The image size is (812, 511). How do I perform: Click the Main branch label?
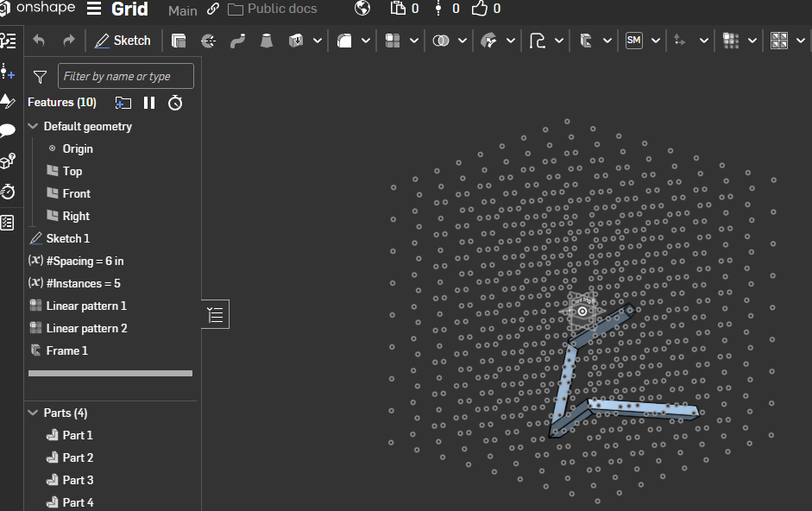183,10
